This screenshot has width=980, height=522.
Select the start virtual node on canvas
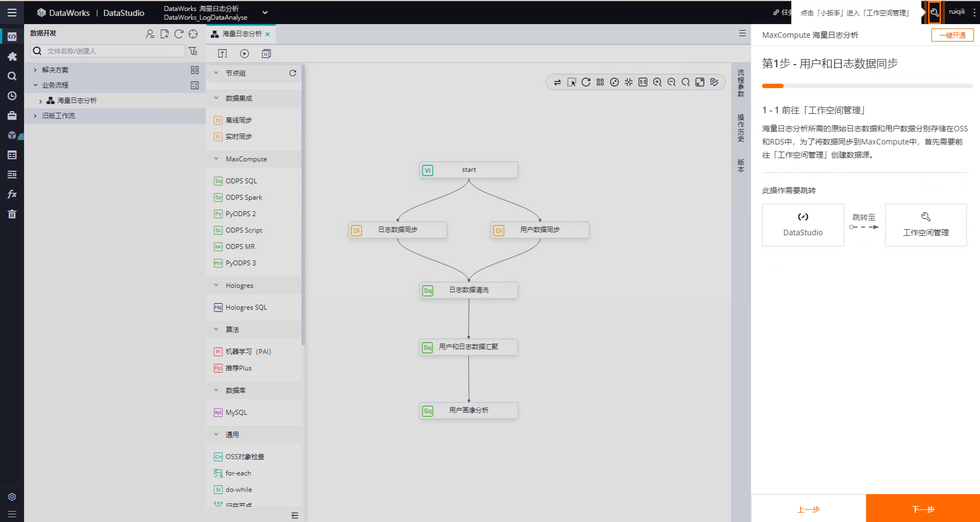pyautogui.click(x=469, y=170)
